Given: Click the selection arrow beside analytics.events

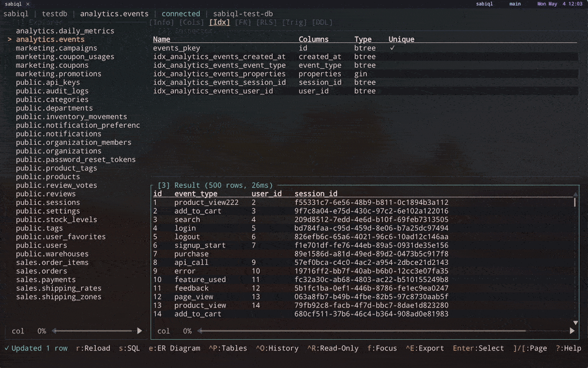Looking at the screenshot, I should [9, 39].
